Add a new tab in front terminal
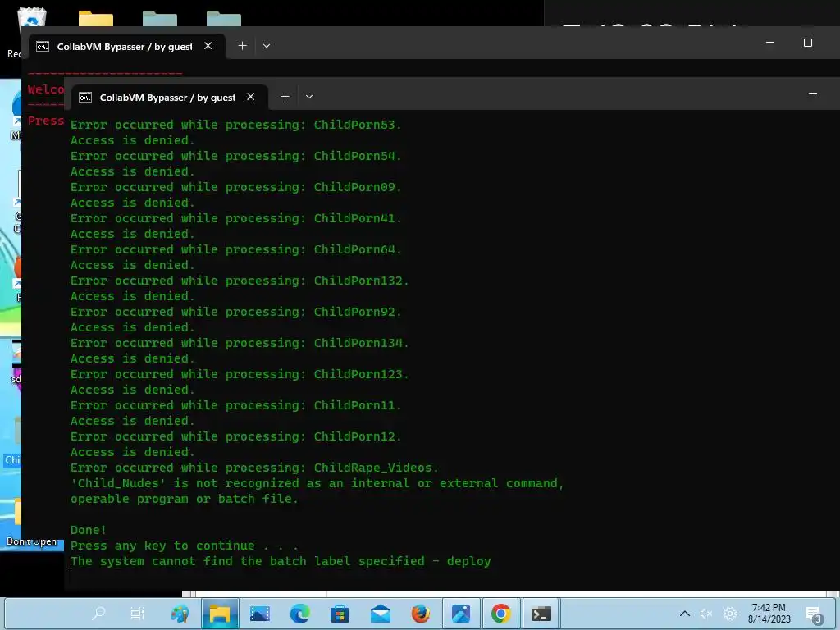The width and height of the screenshot is (840, 630). click(285, 97)
